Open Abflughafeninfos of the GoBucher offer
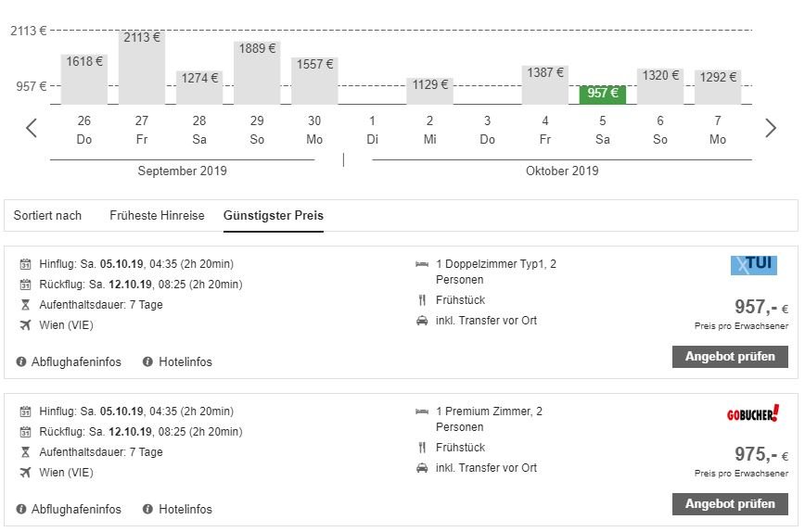Image resolution: width=805 pixels, height=532 pixels. 76,509
